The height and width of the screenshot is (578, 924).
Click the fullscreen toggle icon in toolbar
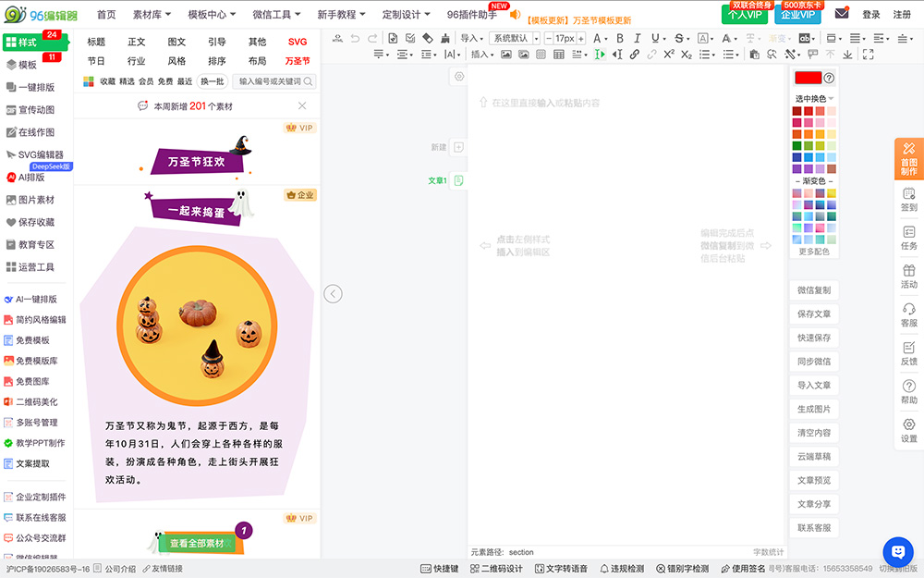[x=869, y=55]
